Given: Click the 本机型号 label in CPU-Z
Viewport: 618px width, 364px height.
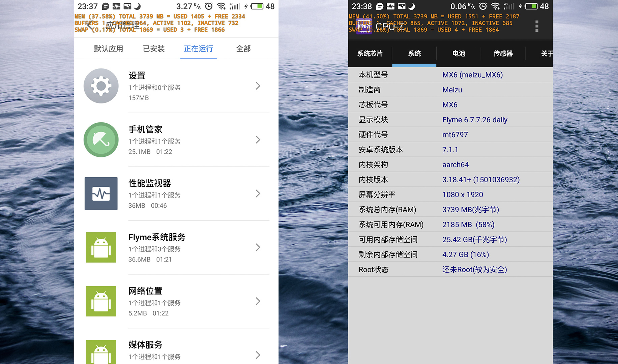Looking at the screenshot, I should coord(373,75).
